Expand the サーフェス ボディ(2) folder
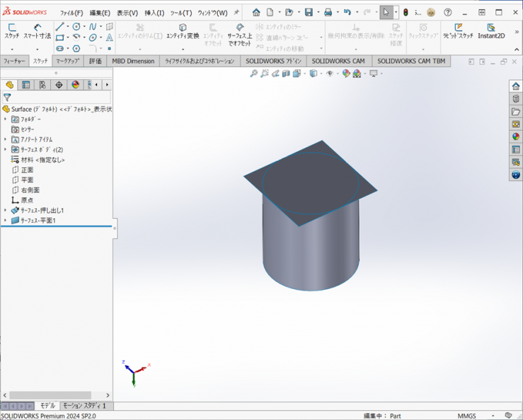 tap(6, 150)
